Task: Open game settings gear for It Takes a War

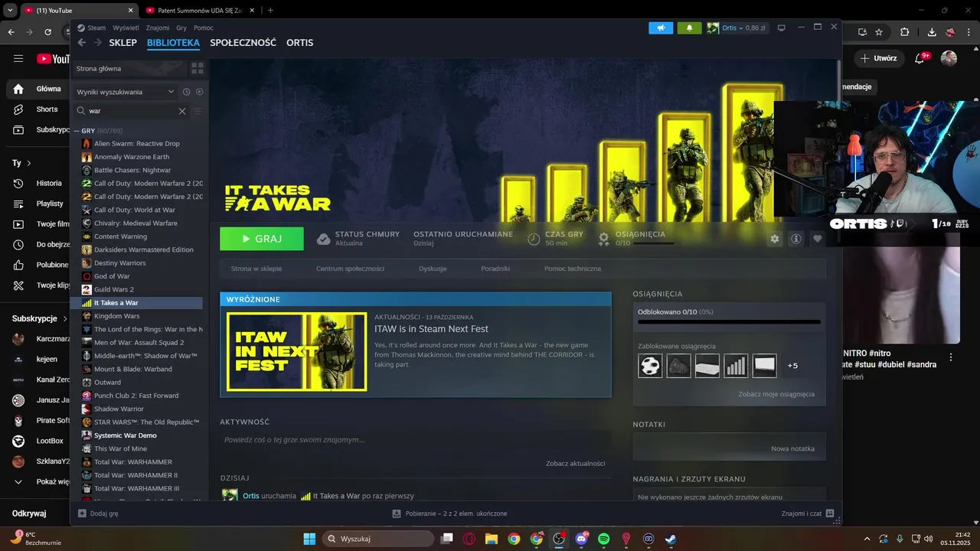Action: 775,239
